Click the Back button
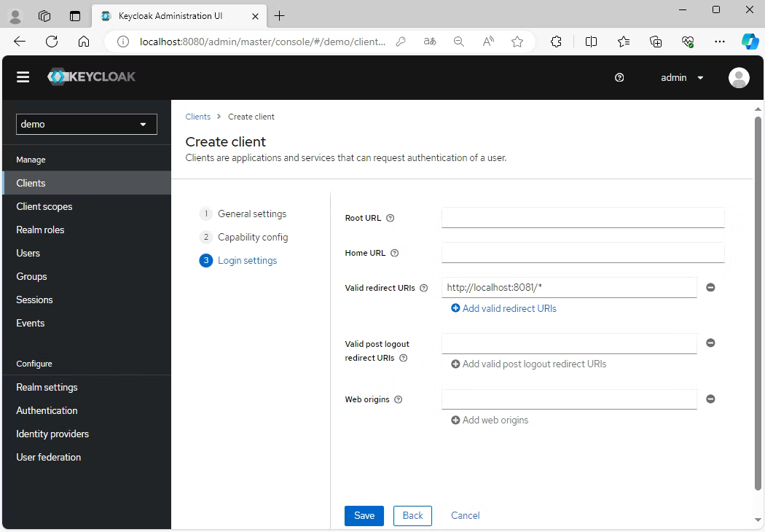 click(412, 515)
